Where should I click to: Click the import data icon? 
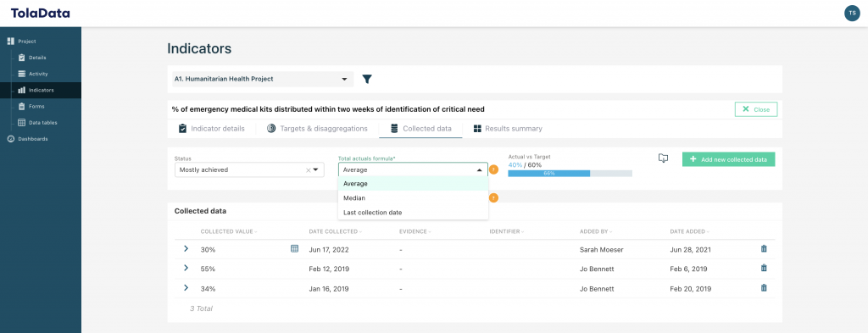click(x=663, y=158)
